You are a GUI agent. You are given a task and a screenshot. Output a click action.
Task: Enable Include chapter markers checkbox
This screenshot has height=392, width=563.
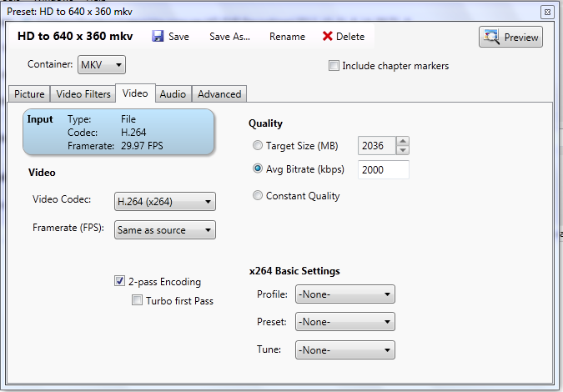point(334,66)
